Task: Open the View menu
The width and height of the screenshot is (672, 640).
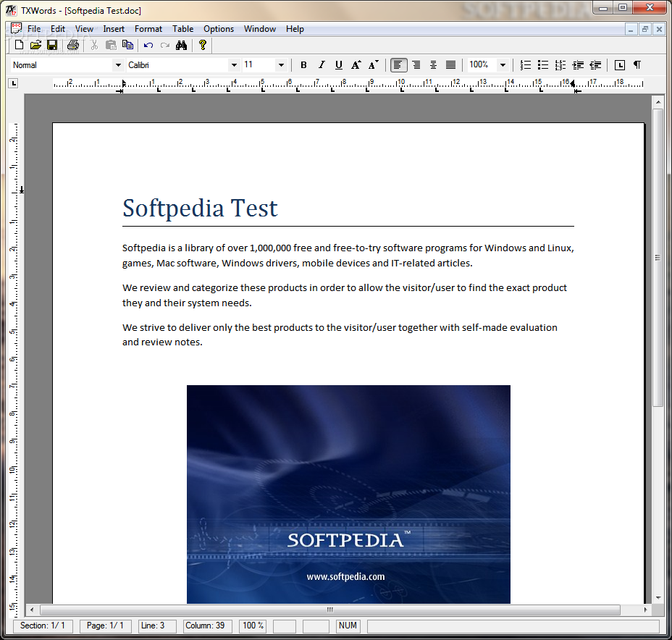Action: tap(84, 29)
